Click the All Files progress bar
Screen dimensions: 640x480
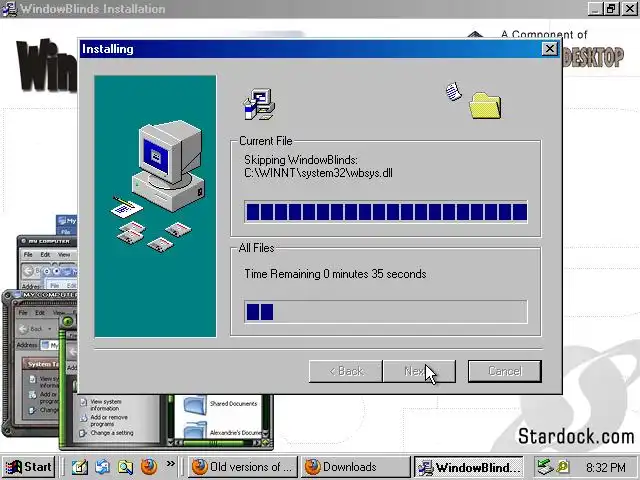coord(386,312)
